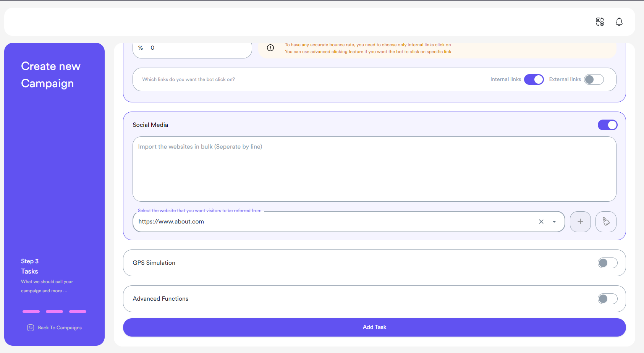Screen dimensions: 644x353
Task: Clear the selected referrer website (X)
Action: 541,222
